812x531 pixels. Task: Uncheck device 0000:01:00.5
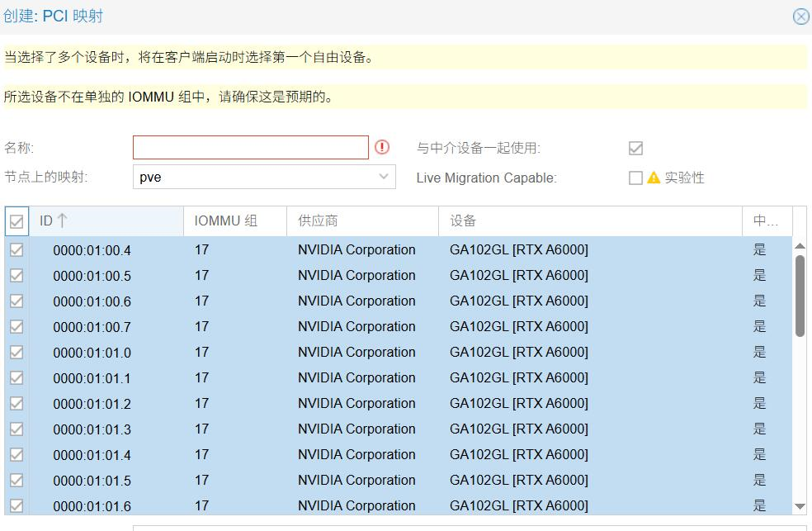coord(17,275)
